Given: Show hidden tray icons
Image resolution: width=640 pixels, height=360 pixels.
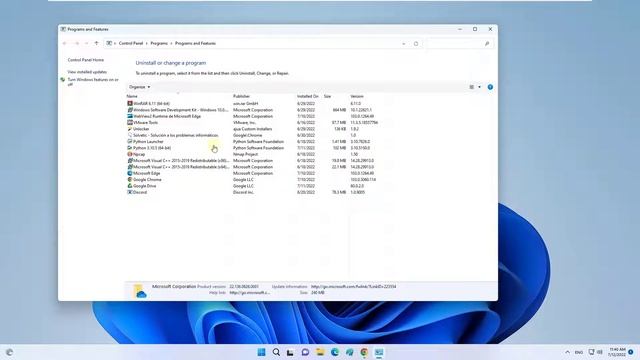Looking at the screenshot, I should [x=567, y=352].
